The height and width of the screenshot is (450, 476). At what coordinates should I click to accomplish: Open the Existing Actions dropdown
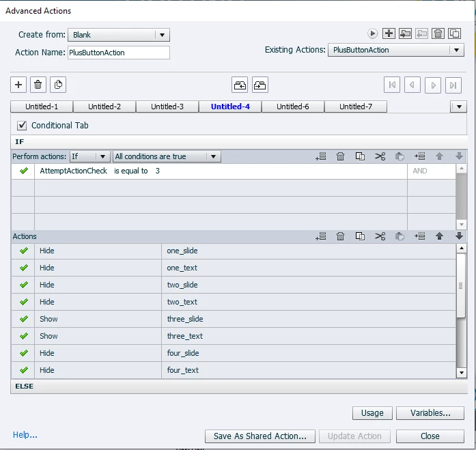point(396,50)
